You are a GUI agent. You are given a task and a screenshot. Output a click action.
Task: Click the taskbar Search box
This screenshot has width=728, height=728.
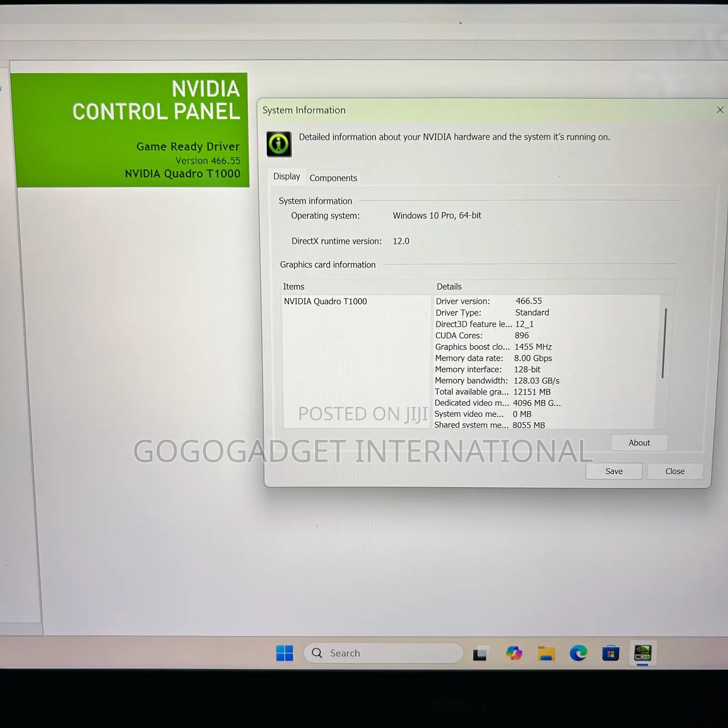pyautogui.click(x=383, y=653)
